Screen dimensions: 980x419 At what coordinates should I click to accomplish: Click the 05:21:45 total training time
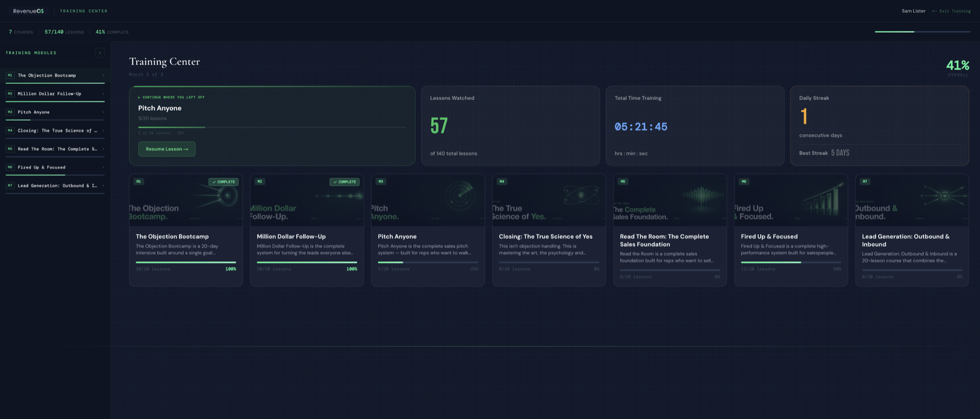pyautogui.click(x=641, y=127)
